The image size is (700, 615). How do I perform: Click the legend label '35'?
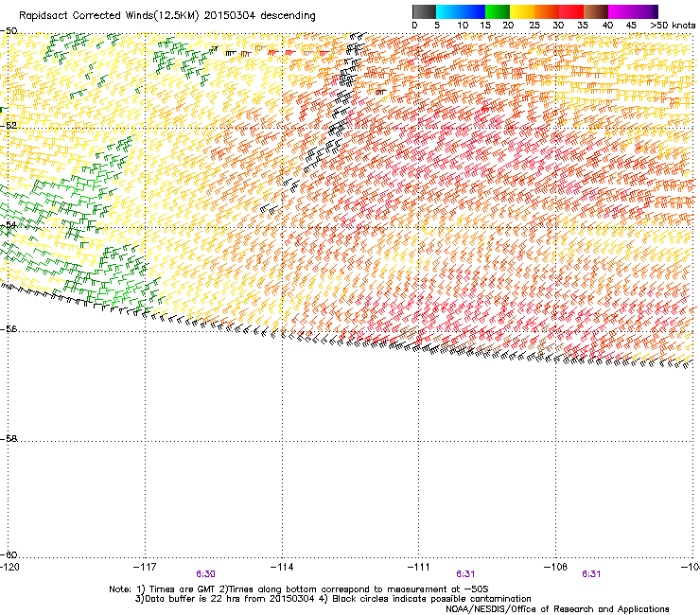[x=583, y=26]
